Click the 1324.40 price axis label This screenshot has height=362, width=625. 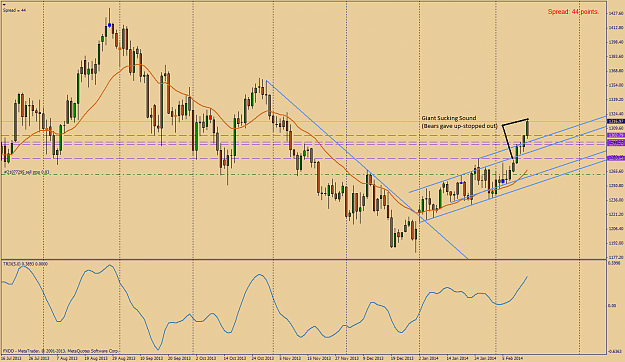coord(615,114)
